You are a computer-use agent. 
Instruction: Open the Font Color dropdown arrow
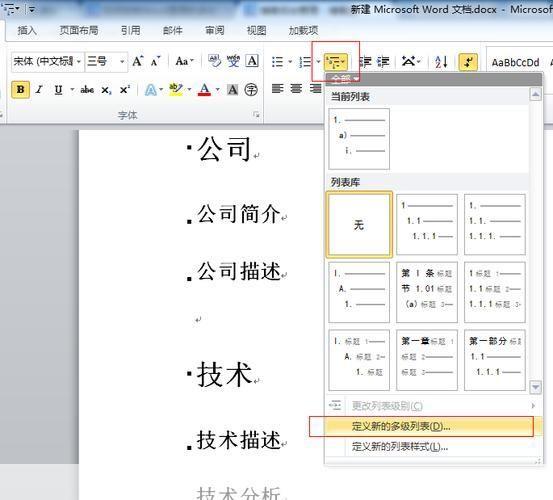(x=217, y=90)
